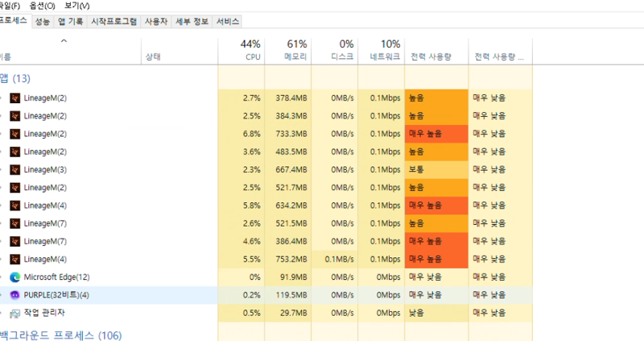Click the 낮음 power cell in 작업 관리자 row

[x=436, y=313]
